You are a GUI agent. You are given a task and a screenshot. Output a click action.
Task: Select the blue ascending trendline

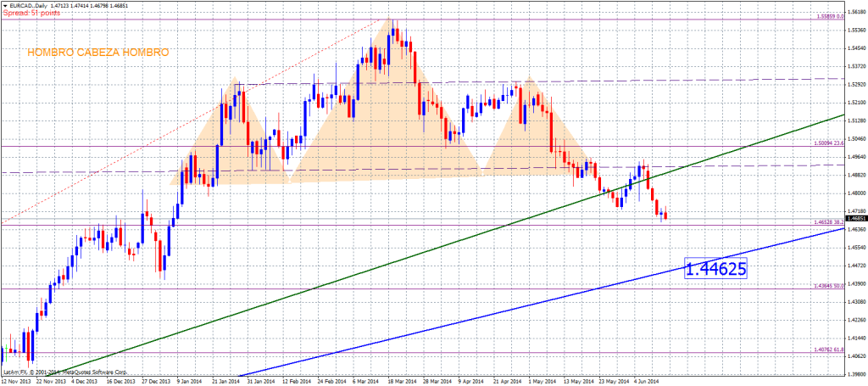point(509,309)
